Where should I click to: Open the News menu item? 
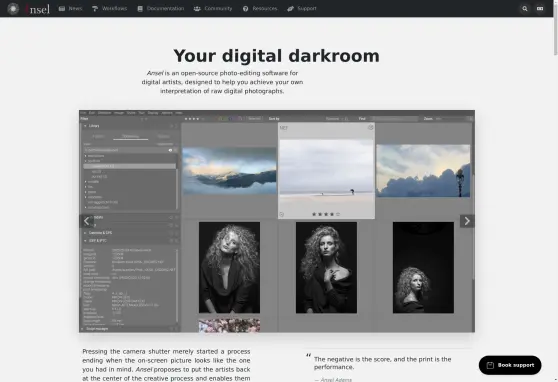70,9
